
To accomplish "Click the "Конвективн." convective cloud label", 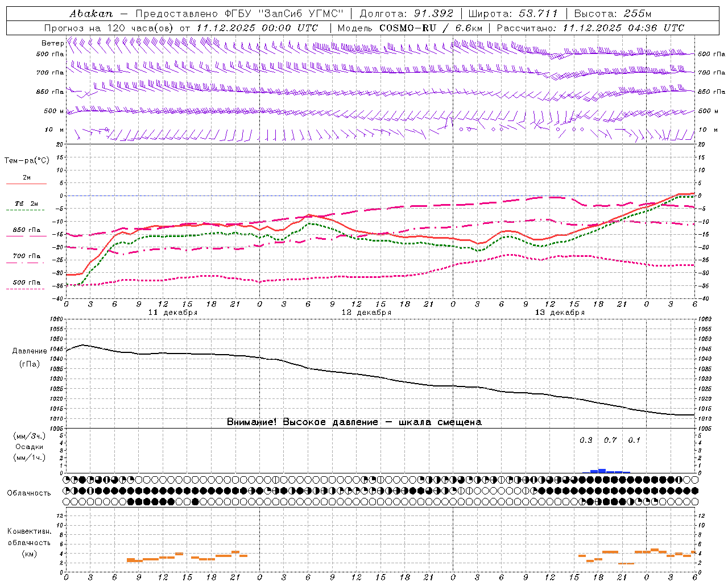I will tap(29, 531).
